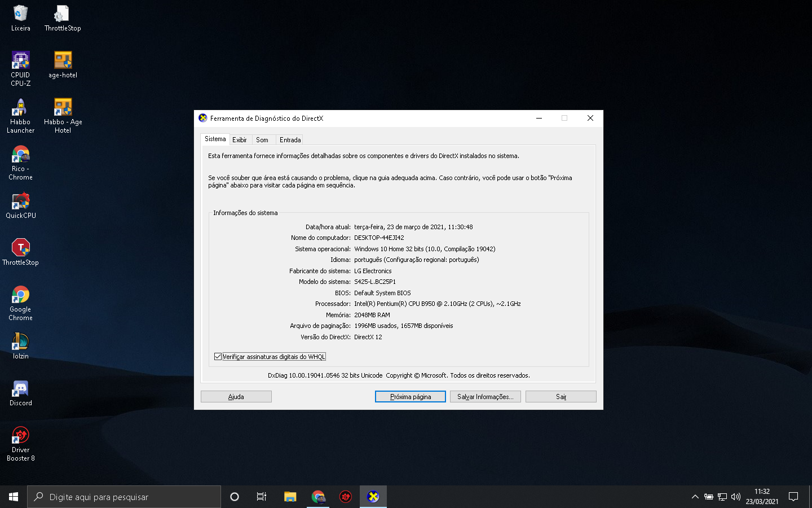812x508 pixels.
Task: Click the paging file value 1996MB usados
Action: (x=404, y=326)
